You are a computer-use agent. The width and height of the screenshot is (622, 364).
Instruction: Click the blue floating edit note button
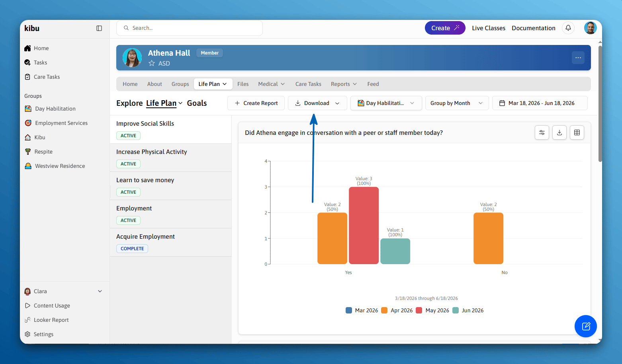(586, 326)
